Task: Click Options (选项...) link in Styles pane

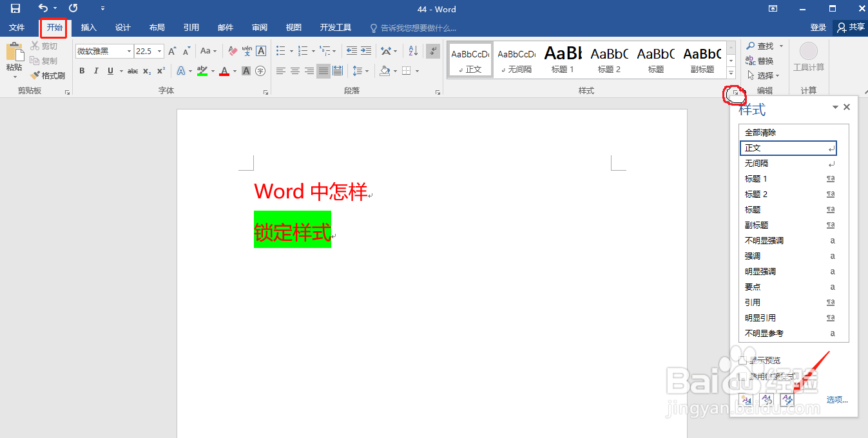Action: (837, 400)
